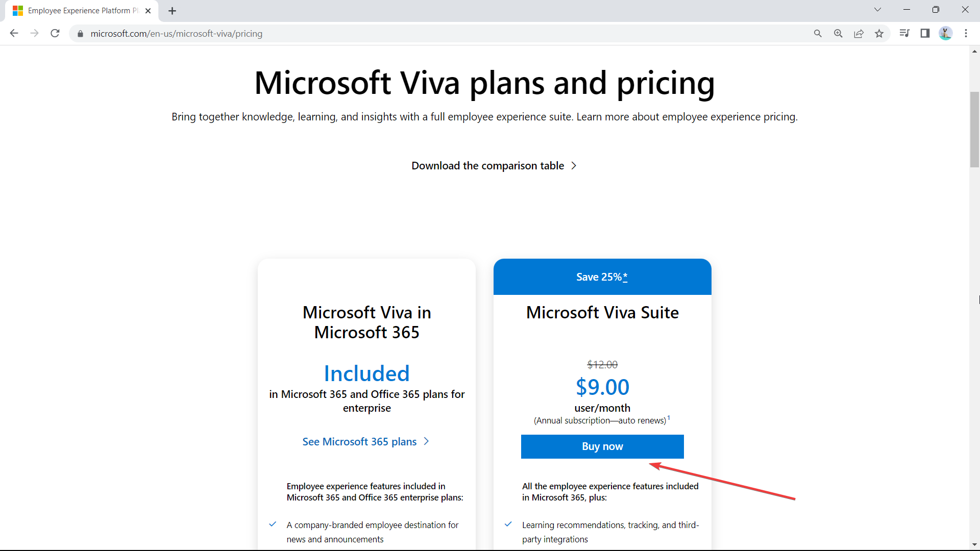
Task: Open the search magnifier in the address bar
Action: 818,34
